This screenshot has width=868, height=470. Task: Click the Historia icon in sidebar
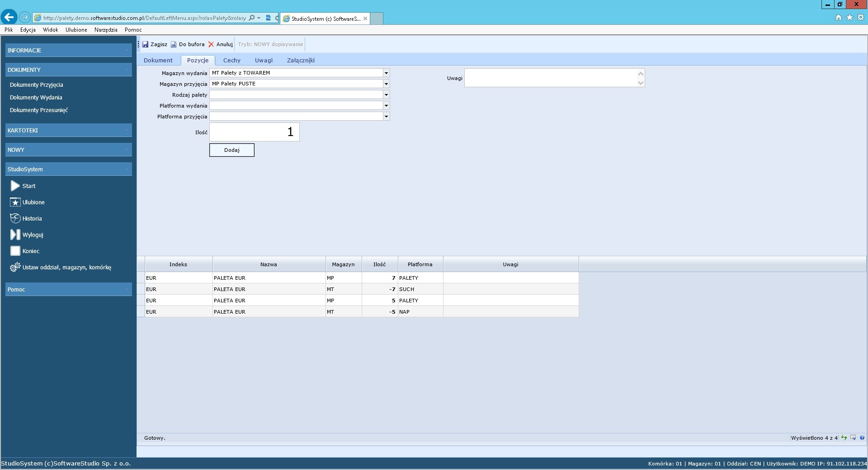pos(15,218)
